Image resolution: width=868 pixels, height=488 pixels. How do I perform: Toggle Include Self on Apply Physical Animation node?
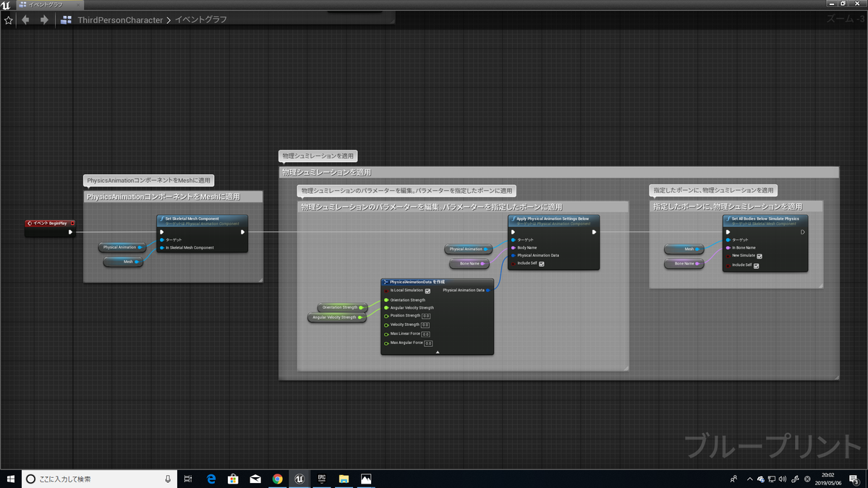pyautogui.click(x=542, y=264)
